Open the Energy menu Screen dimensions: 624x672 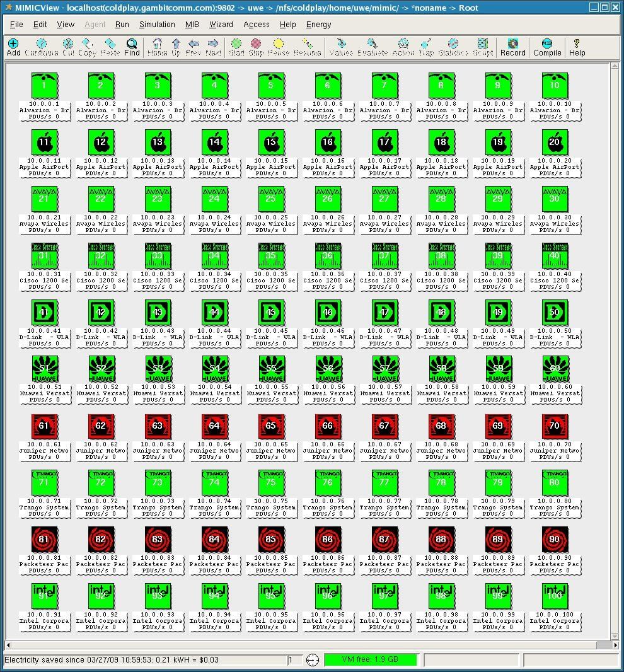[x=318, y=25]
